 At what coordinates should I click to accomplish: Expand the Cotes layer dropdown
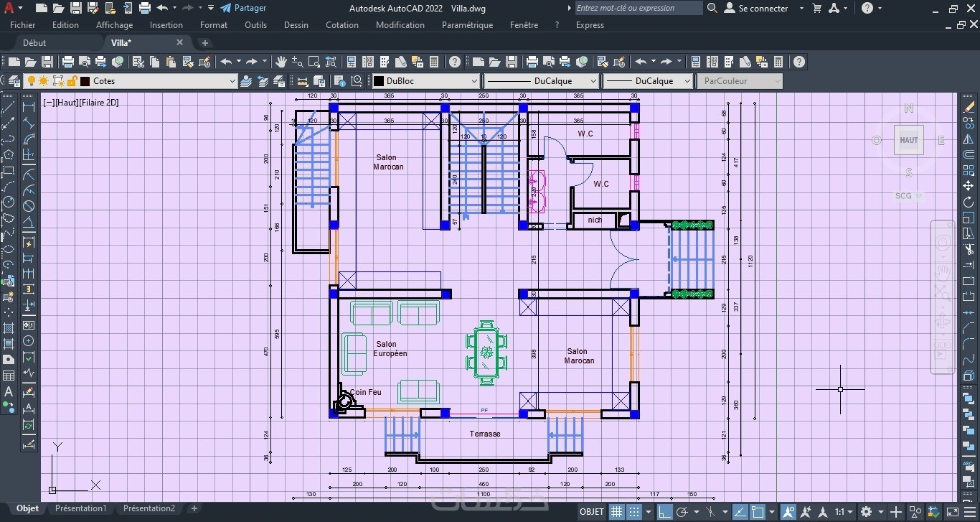click(x=232, y=81)
